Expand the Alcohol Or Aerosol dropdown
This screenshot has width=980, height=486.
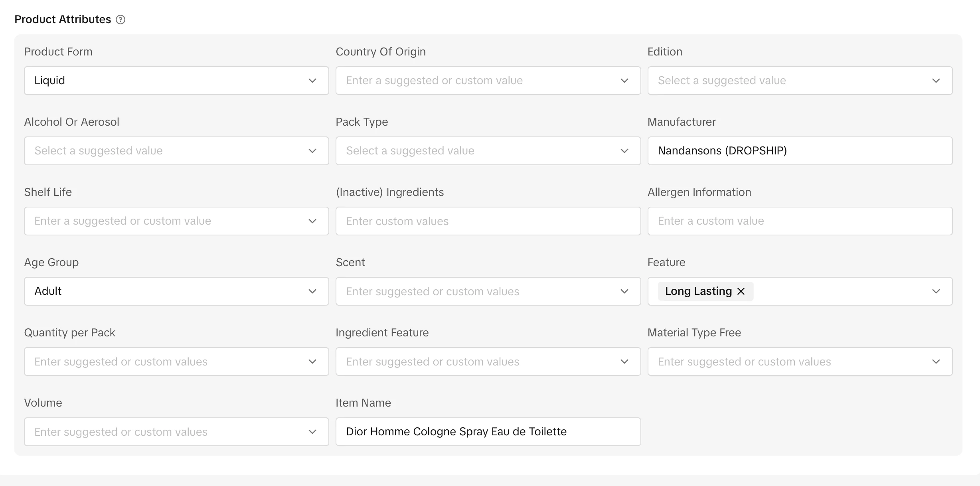click(x=176, y=151)
